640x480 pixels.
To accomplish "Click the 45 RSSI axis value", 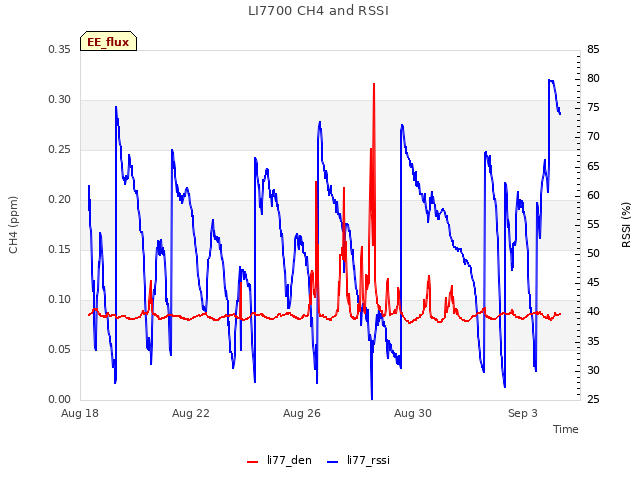I will [593, 282].
